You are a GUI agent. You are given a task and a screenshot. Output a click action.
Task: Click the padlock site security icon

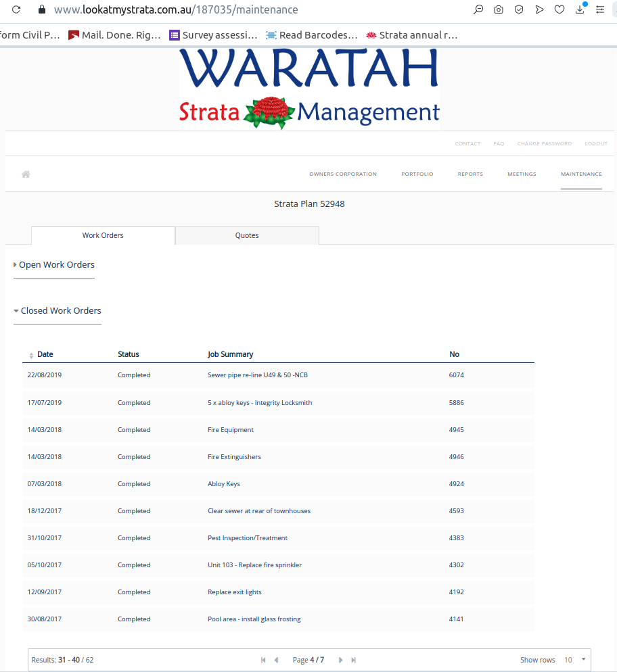coord(41,9)
